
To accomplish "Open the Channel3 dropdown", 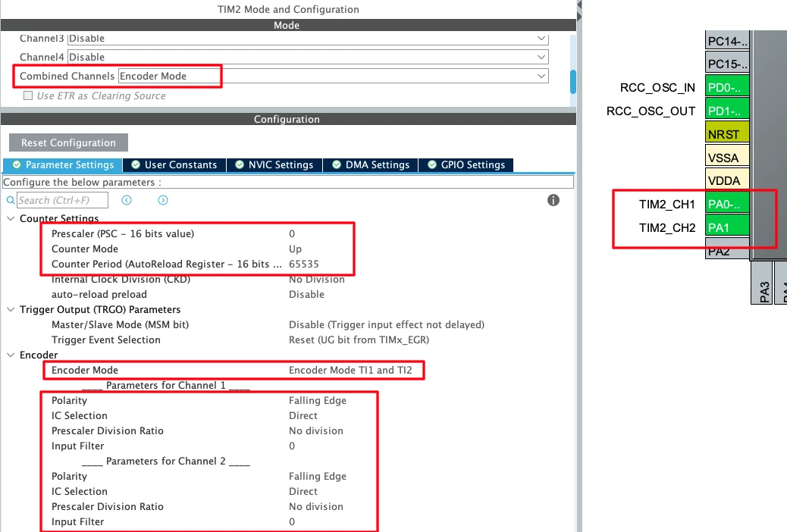I will click(308, 38).
